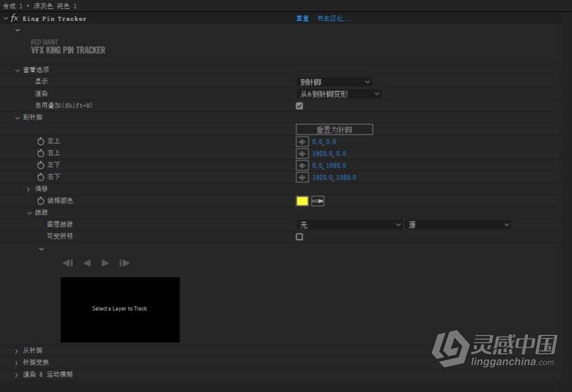
Task: Open the 渲染 dropdown 从&到针脚变形
Action: [x=339, y=94]
